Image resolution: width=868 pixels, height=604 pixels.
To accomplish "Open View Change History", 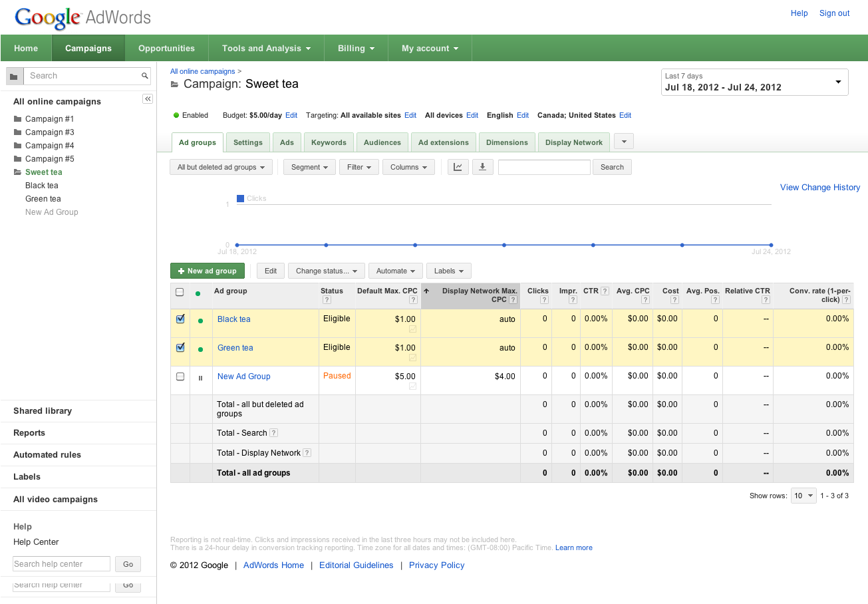I will click(x=820, y=188).
